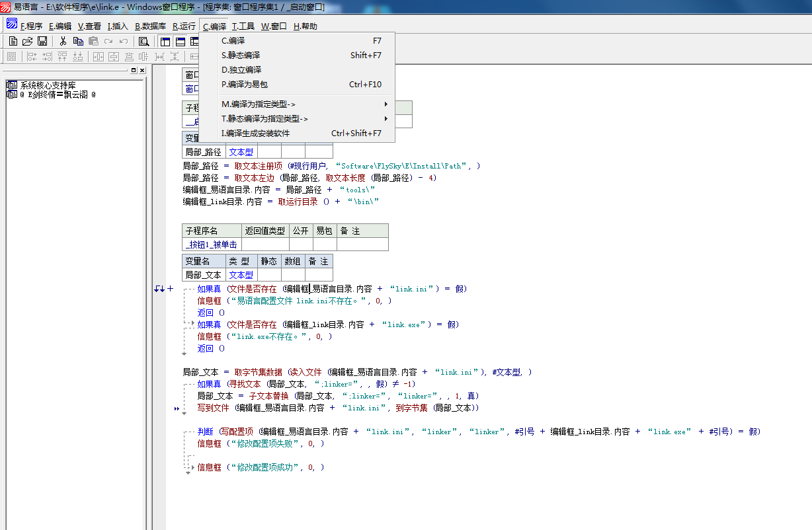Screen dimensions: 812x530
Task: Click 信息框 link.exe不存在 line
Action: [x=264, y=336]
